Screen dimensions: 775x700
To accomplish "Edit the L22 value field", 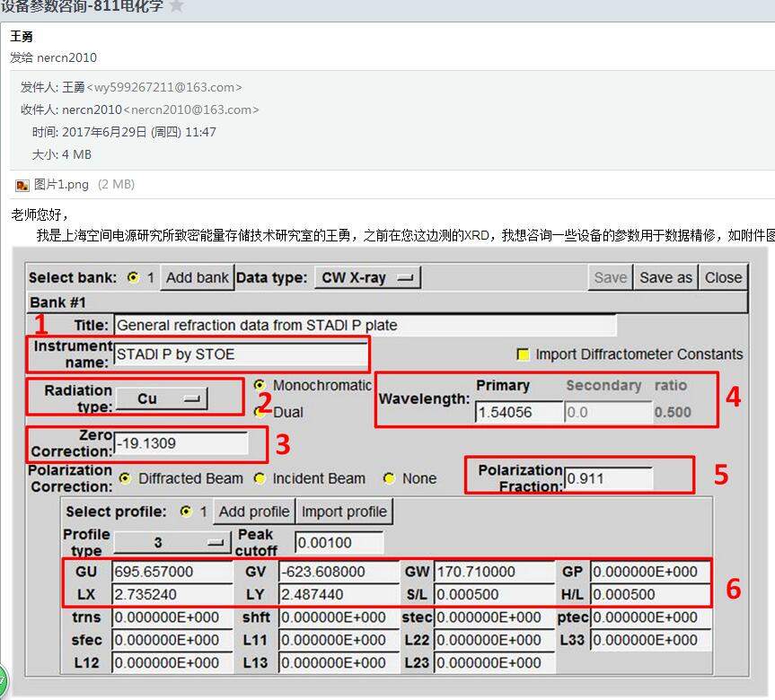I will [494, 640].
